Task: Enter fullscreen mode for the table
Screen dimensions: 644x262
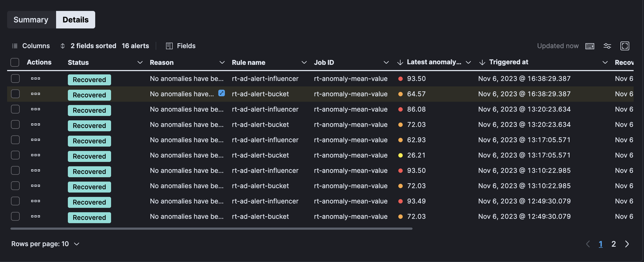Action: coord(625,46)
